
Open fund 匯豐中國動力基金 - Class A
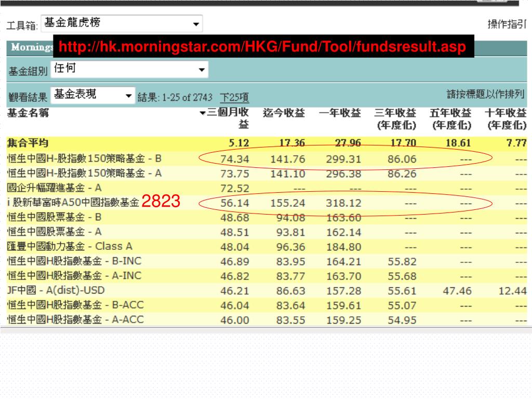coord(70,246)
